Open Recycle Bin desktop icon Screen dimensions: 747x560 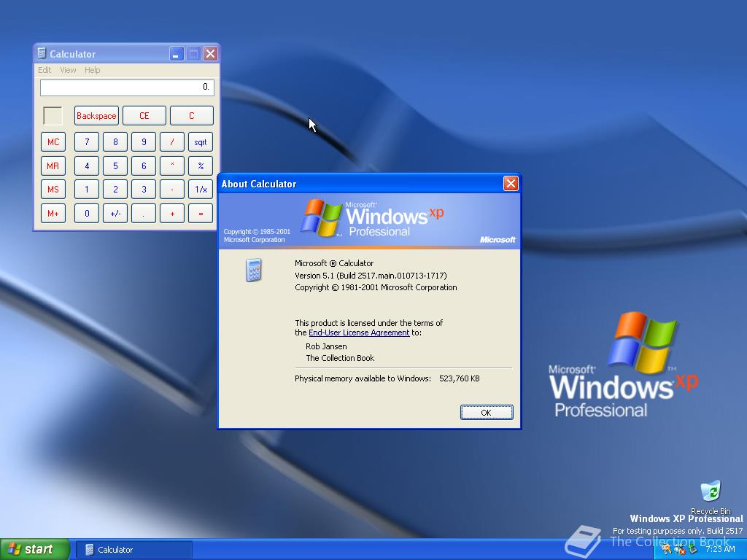click(x=711, y=496)
